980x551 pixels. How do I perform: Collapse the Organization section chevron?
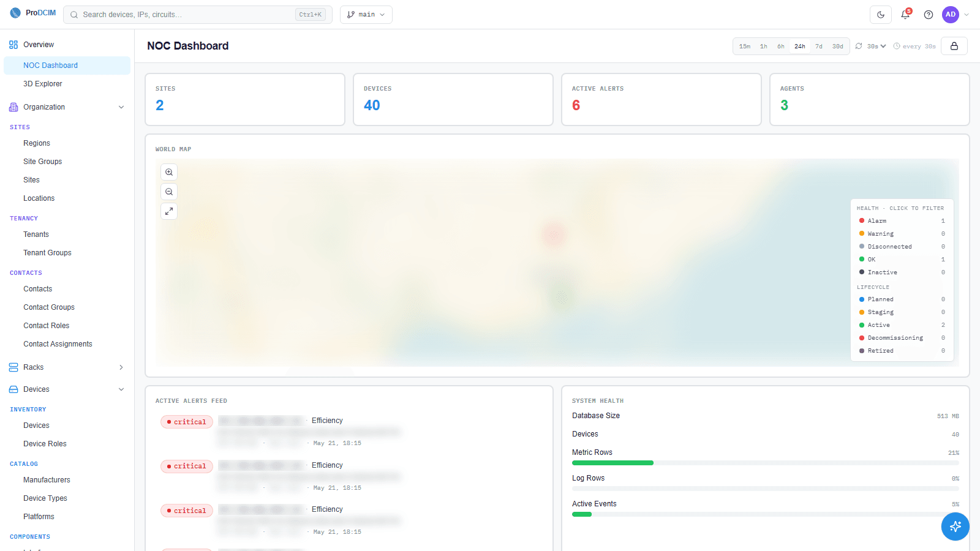(x=121, y=107)
